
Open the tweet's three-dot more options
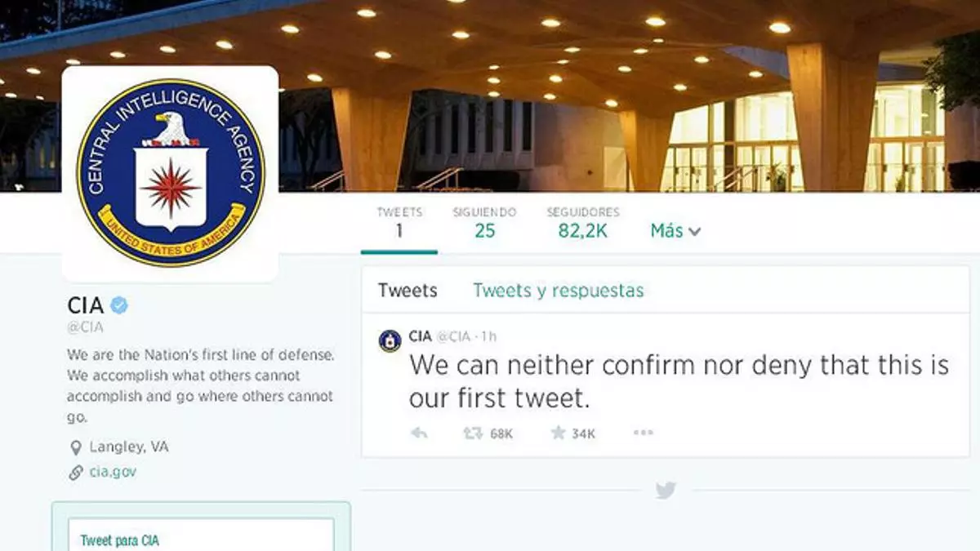click(644, 433)
